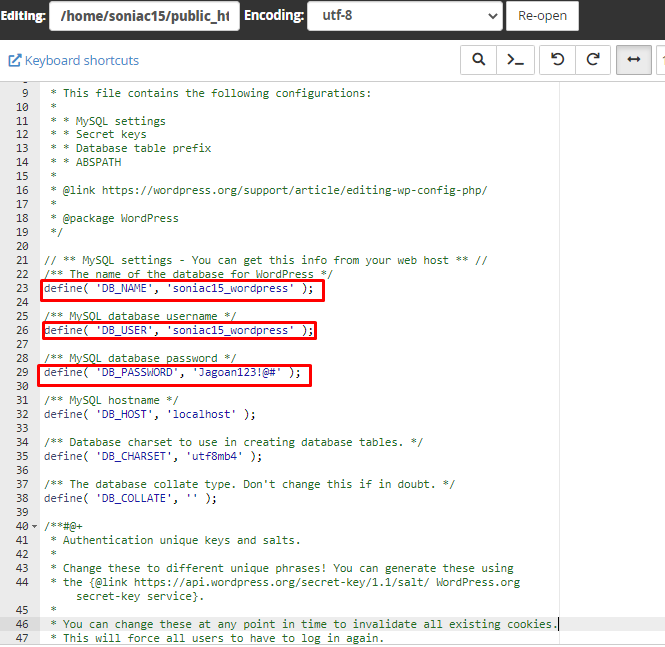Collapse the code fold arrow at line 40
The height and width of the screenshot is (647, 665).
click(35, 527)
